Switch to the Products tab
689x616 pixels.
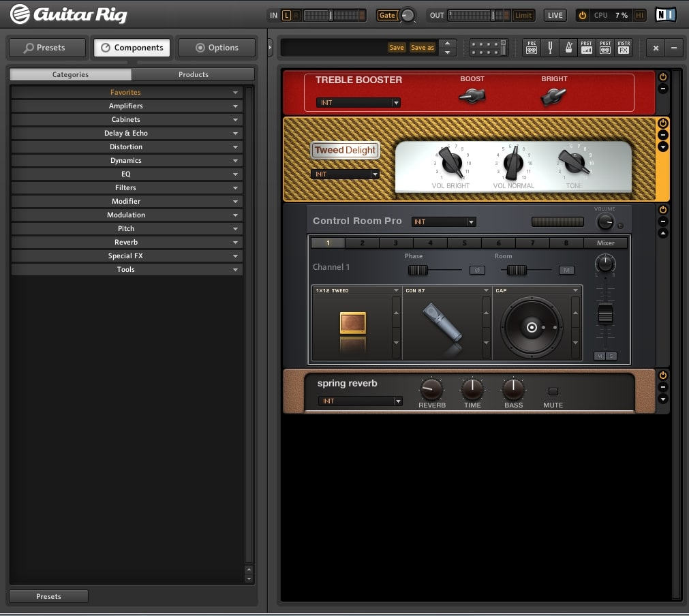pyautogui.click(x=193, y=74)
